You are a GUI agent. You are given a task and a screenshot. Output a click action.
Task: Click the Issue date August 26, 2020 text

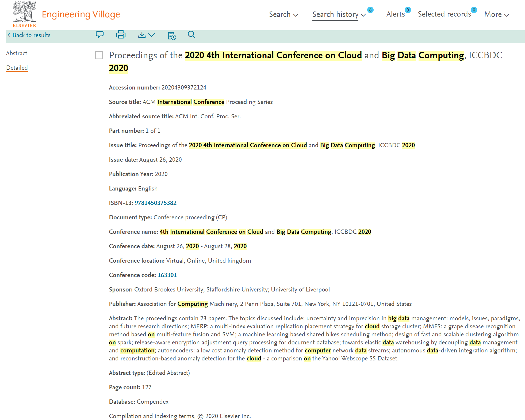[x=160, y=160]
